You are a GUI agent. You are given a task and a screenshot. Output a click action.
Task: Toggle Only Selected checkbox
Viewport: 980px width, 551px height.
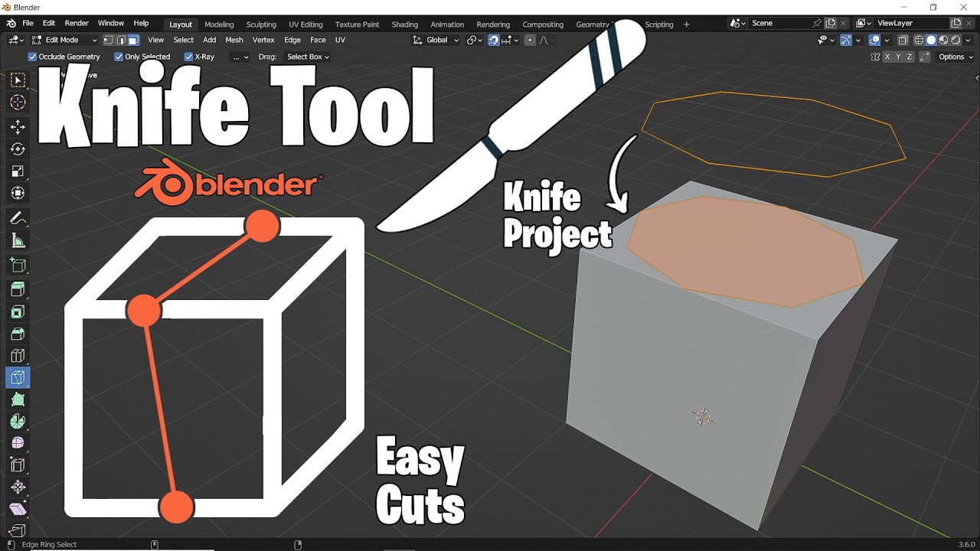119,57
